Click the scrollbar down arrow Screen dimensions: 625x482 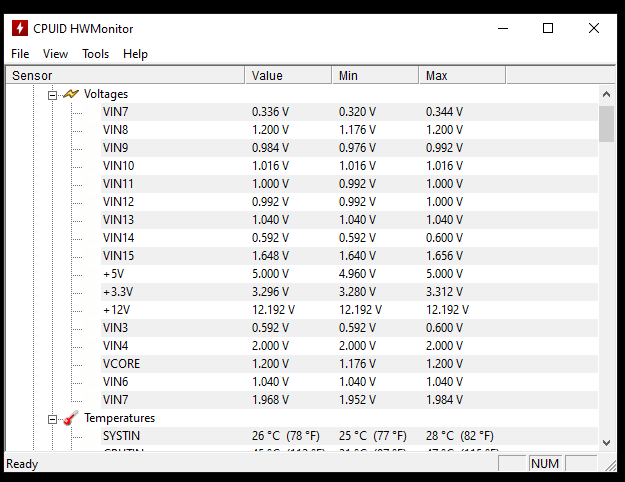point(606,443)
